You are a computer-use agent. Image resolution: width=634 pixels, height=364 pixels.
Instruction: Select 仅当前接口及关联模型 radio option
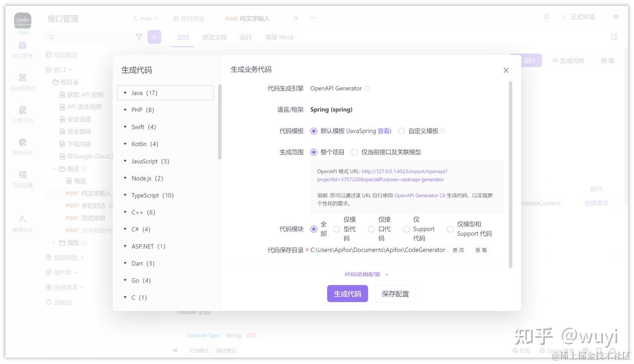pyautogui.click(x=355, y=152)
